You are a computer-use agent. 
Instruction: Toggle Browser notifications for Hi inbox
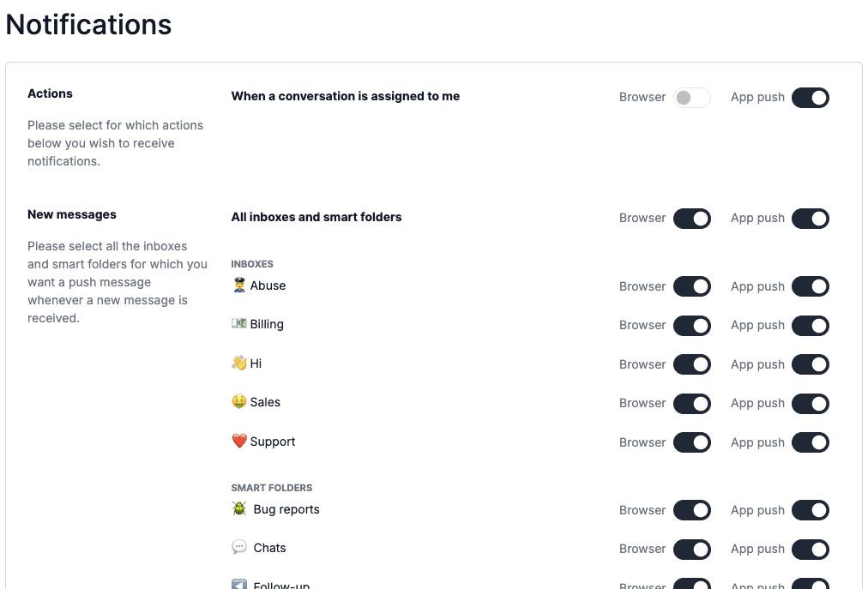tap(691, 364)
